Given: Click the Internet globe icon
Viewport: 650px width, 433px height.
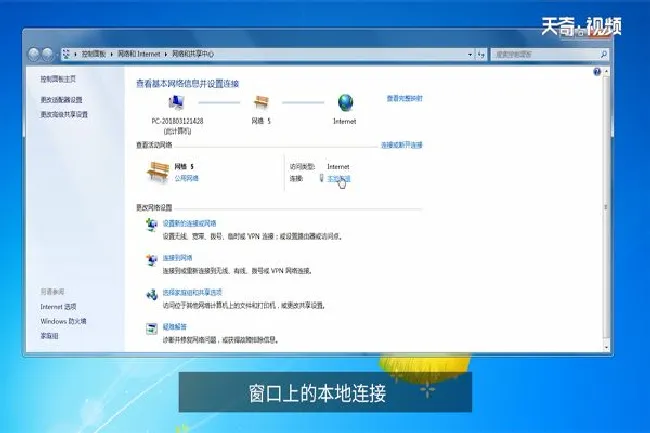Looking at the screenshot, I should coord(345,103).
